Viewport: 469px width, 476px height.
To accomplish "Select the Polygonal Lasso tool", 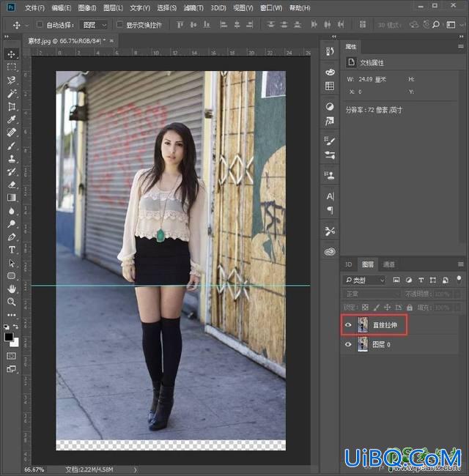I will (x=12, y=80).
